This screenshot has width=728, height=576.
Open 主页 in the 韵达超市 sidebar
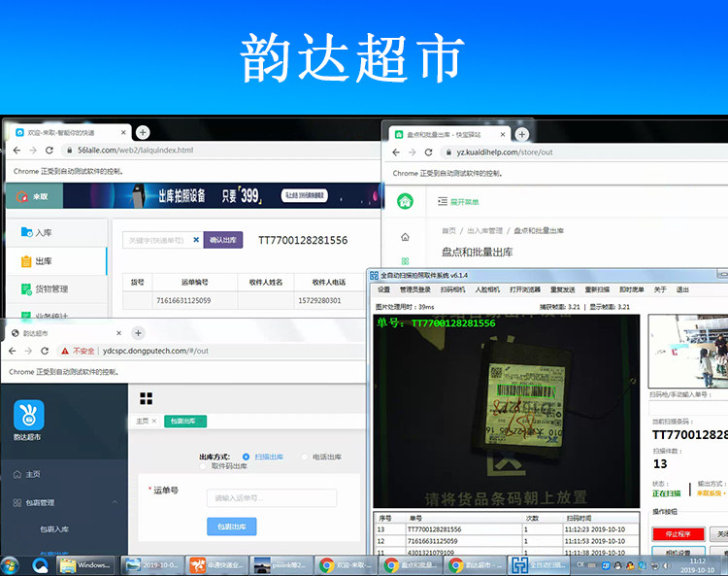pos(27,474)
